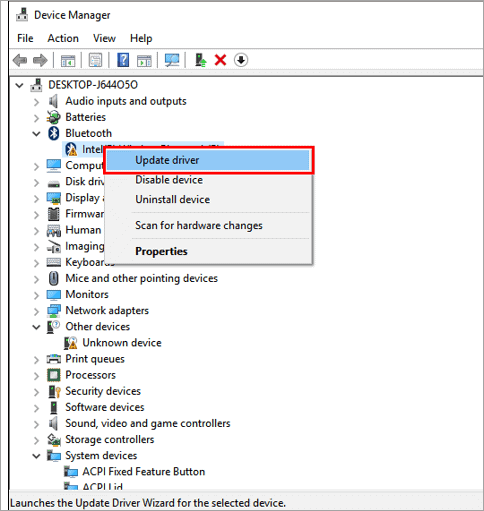Expand the Batteries category
Viewport: 484px width, 511px height.
(36, 118)
